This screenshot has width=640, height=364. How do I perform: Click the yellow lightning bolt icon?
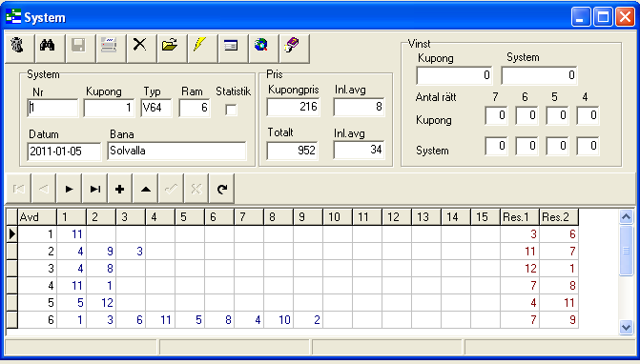pos(202,48)
